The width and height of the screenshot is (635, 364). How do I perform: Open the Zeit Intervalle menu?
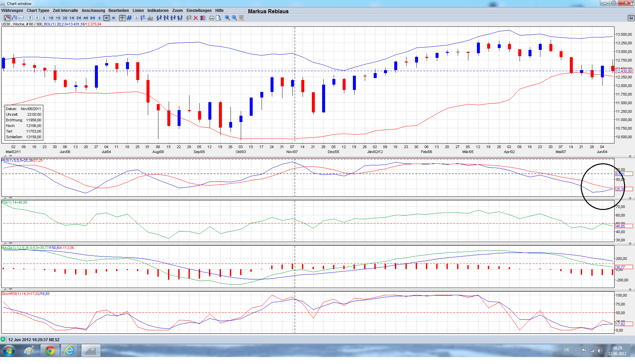65,11
